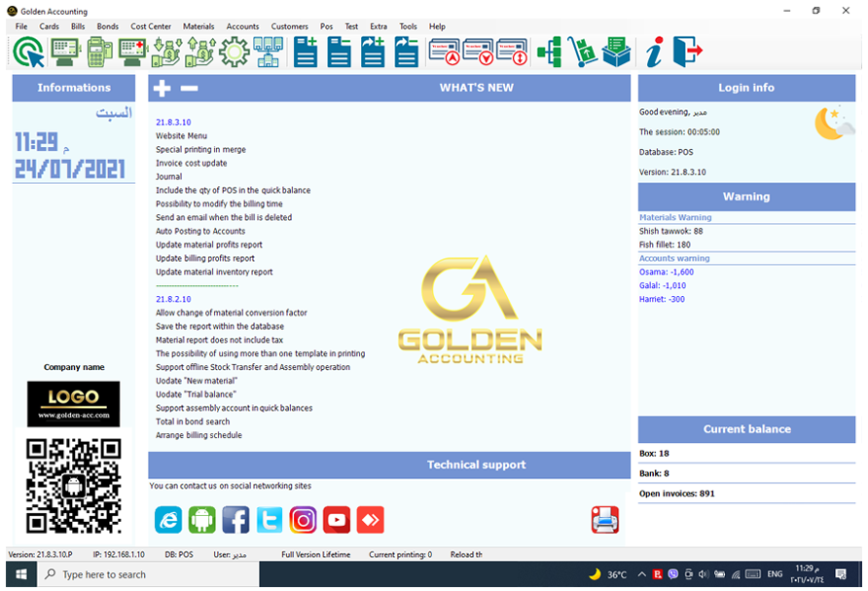Open the Cost Center menu
868x591 pixels.
click(151, 26)
